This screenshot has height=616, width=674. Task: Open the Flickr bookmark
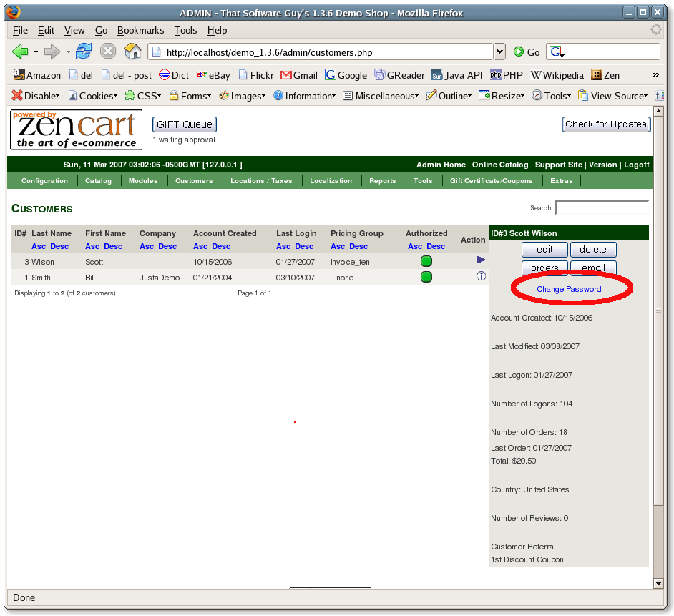tap(256, 75)
